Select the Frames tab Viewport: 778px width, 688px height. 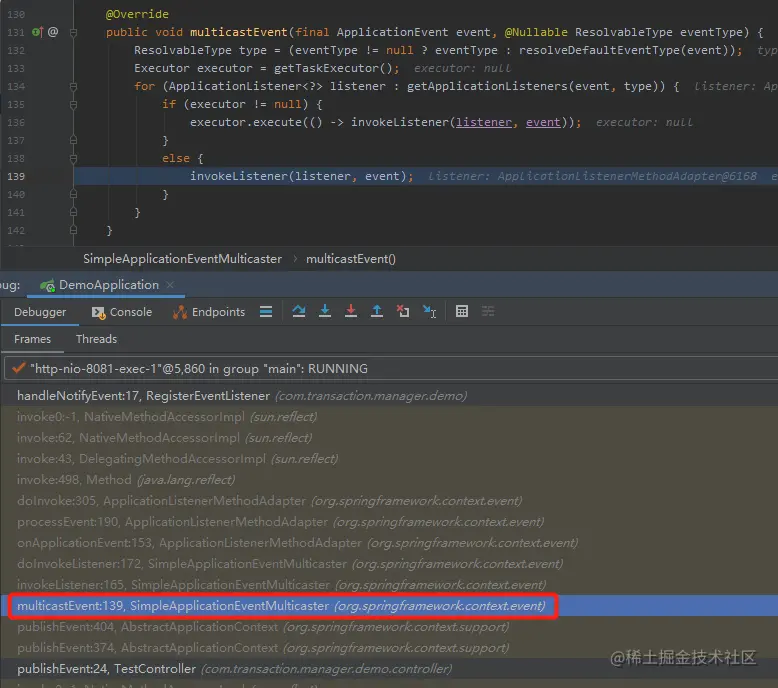(32, 339)
